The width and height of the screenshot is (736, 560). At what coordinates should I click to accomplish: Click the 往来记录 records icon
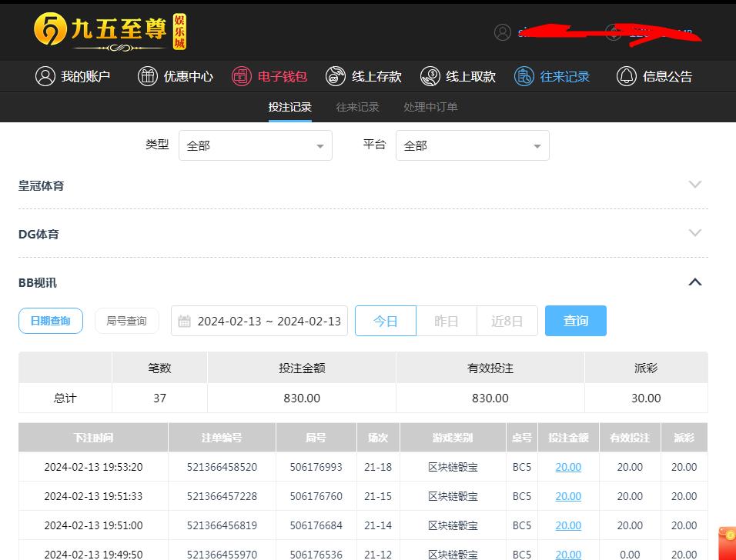tap(524, 76)
